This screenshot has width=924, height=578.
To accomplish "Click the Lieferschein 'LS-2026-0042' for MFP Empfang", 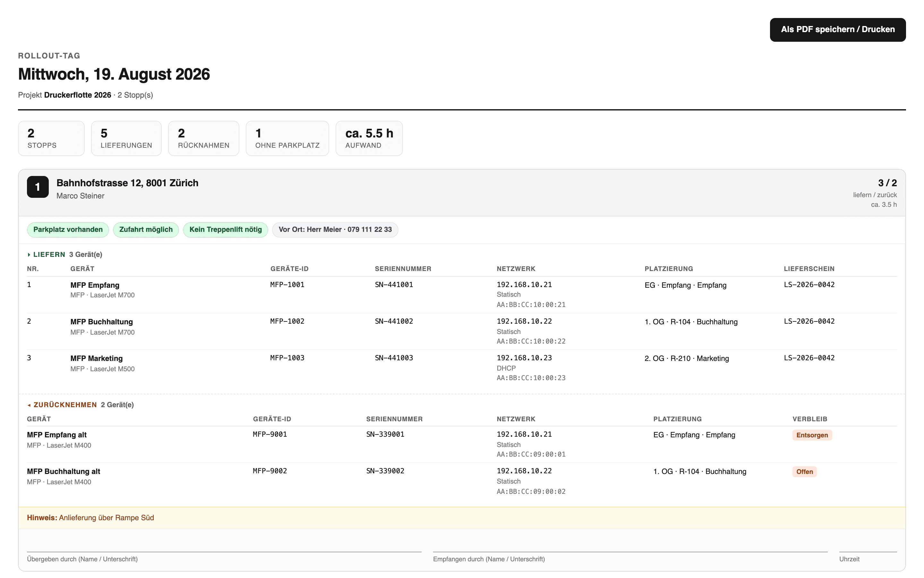I will coord(809,285).
